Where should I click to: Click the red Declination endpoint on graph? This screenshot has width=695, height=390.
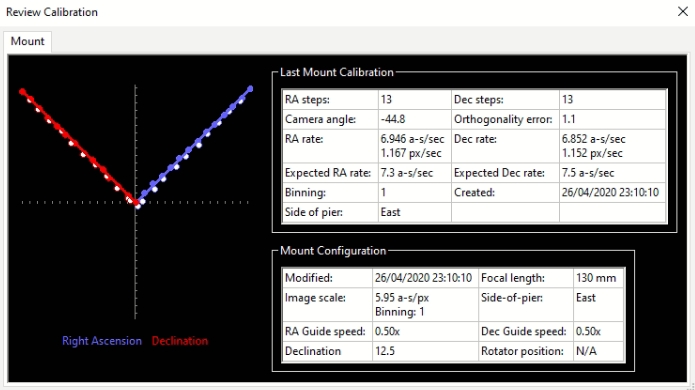tap(22, 92)
